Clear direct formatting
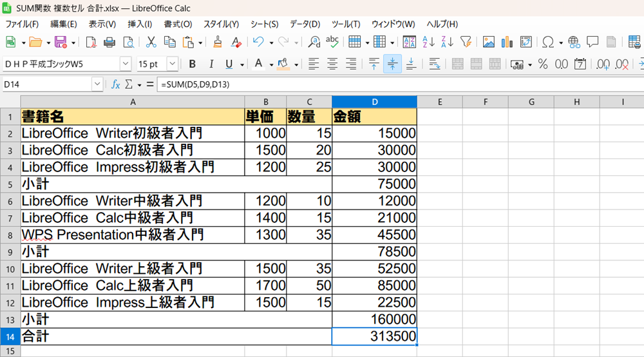This screenshot has height=357, width=644. pos(236,42)
